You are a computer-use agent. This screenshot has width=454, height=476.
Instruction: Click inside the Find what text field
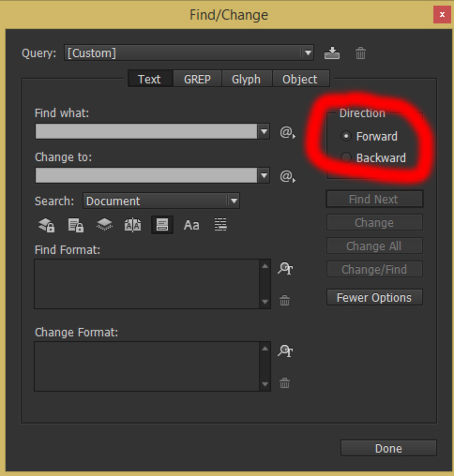click(x=146, y=131)
